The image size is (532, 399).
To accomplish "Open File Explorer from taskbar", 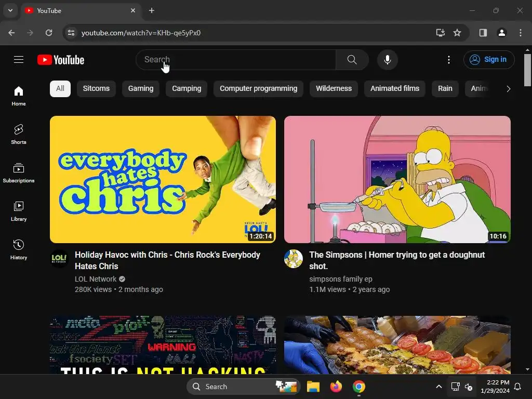I will coord(313,387).
